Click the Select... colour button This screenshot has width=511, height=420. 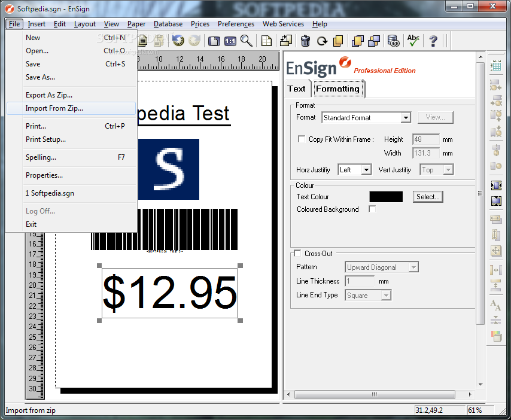428,197
